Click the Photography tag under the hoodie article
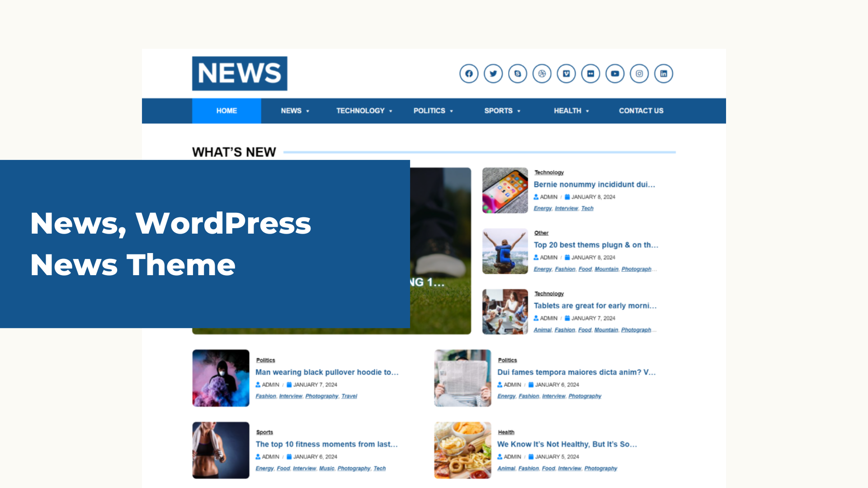The width and height of the screenshot is (868, 488). (x=322, y=396)
